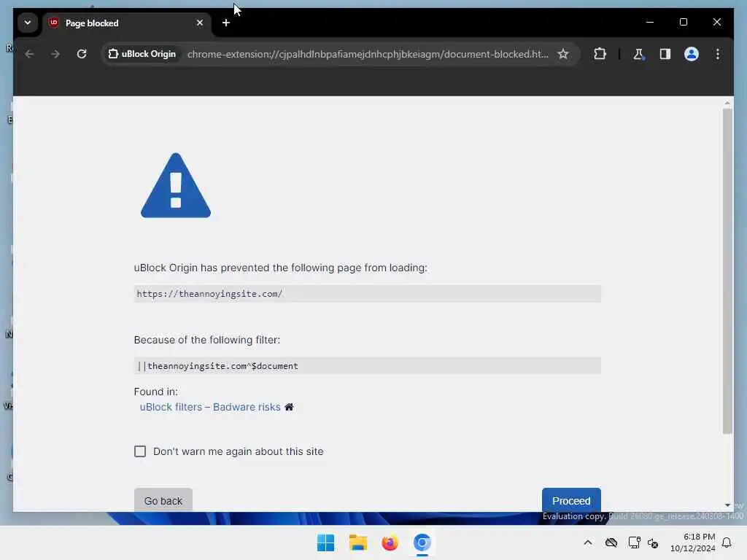Click the Go back button

click(163, 500)
